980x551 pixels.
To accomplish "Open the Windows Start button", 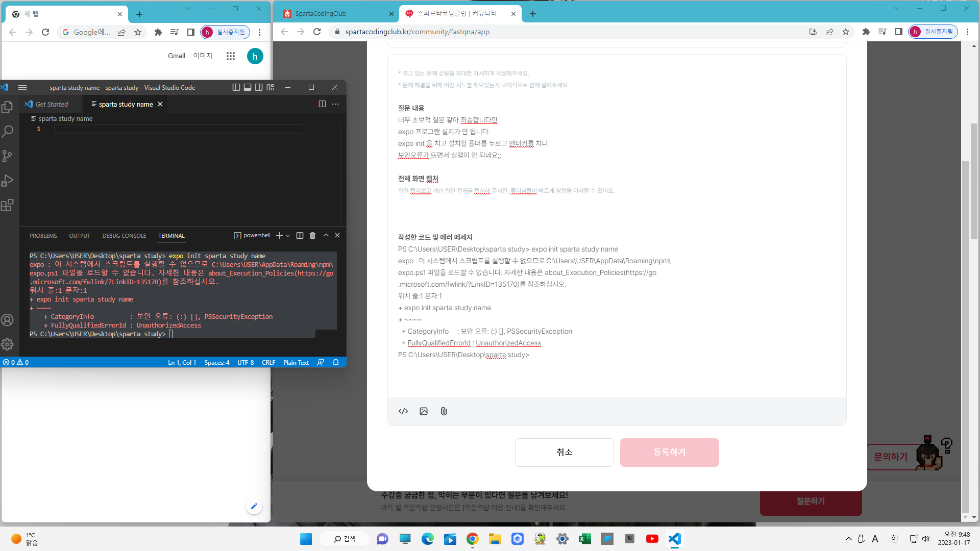I will click(306, 539).
